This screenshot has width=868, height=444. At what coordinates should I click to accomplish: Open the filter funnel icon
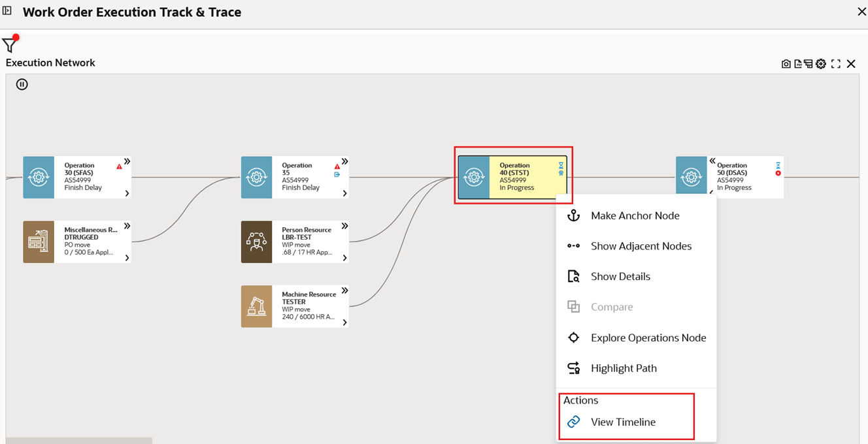(9, 45)
